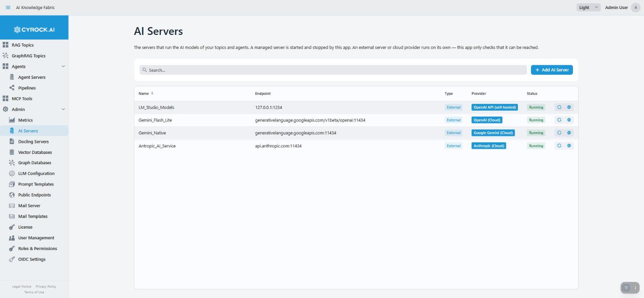Click the filter icon in bottom-right widget
Image resolution: width=644 pixels, height=298 pixels.
pyautogui.click(x=626, y=288)
